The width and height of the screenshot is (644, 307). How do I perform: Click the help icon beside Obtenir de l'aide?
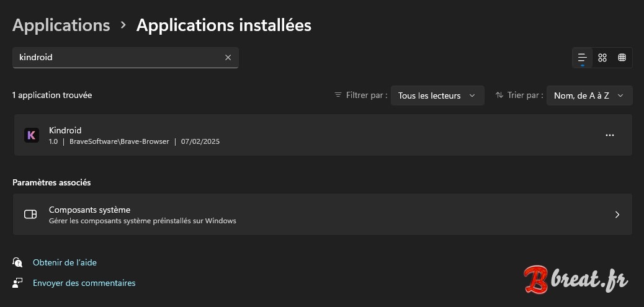pos(17,262)
